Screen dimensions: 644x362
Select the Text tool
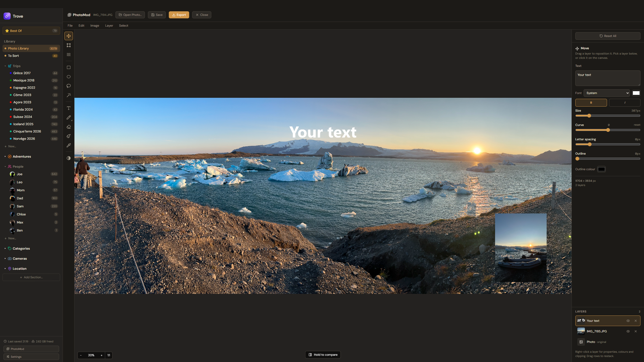click(x=68, y=108)
